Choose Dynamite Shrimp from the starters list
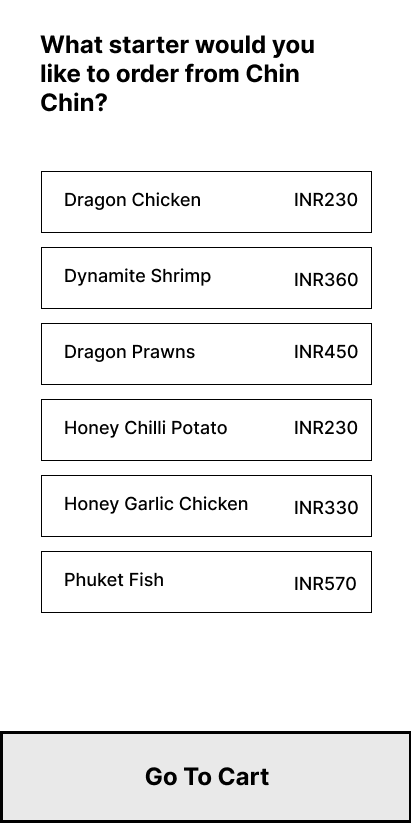This screenshot has height=823, width=411. click(206, 278)
